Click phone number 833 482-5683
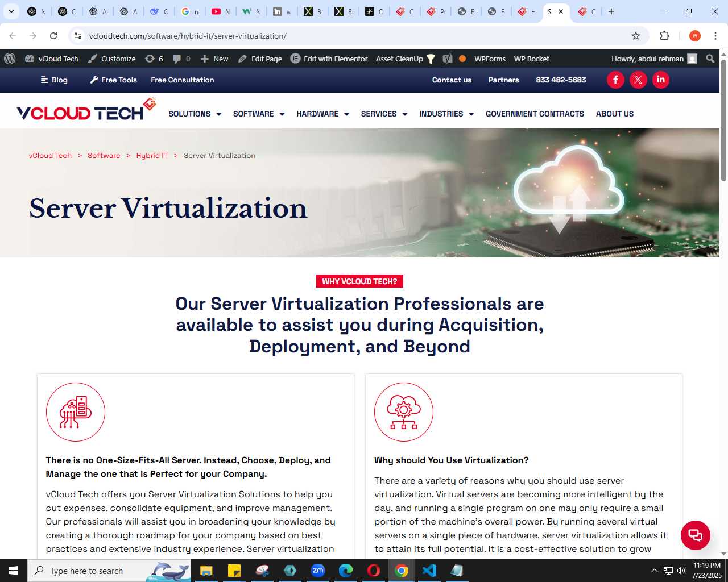728x582 pixels. click(561, 80)
